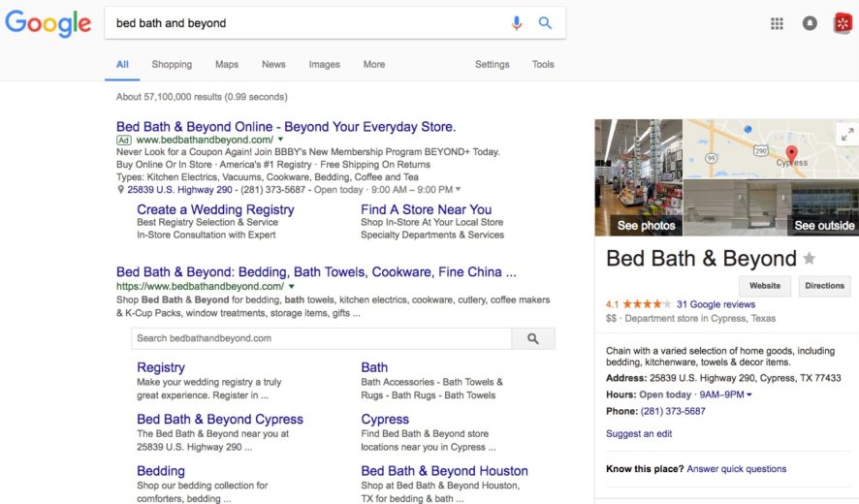Open Create a Wedding Registry link

[215, 209]
